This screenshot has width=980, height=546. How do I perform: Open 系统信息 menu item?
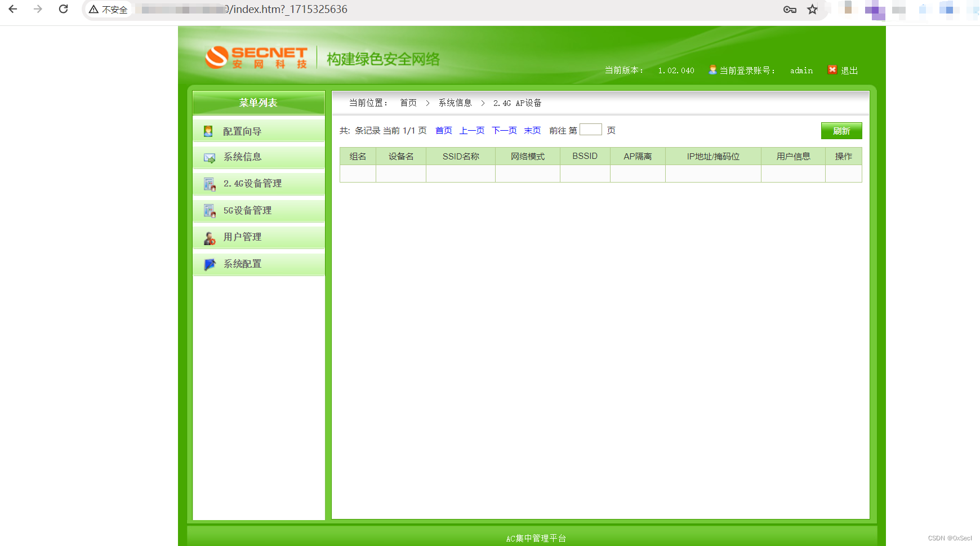[x=259, y=157]
